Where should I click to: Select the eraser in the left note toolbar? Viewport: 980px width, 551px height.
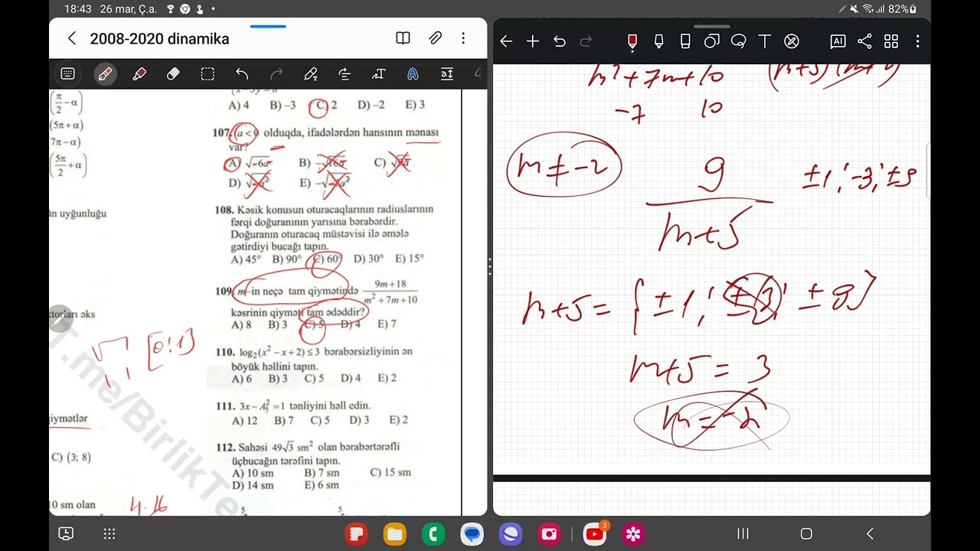(x=173, y=74)
